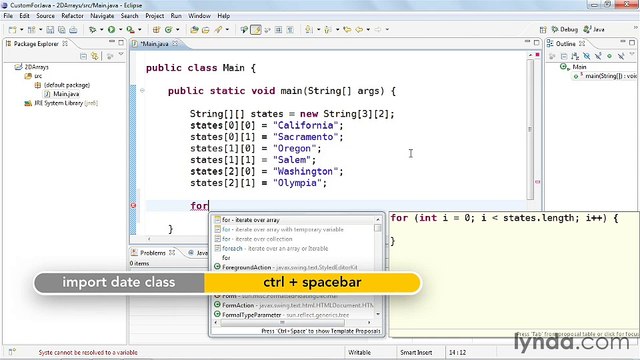Click Collapse All in Outline toolbar
The height and width of the screenshot is (360, 640).
click(x=564, y=56)
